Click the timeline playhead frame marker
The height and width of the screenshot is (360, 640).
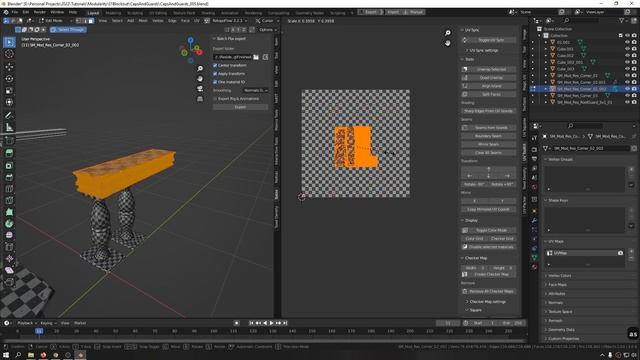pos(39,331)
